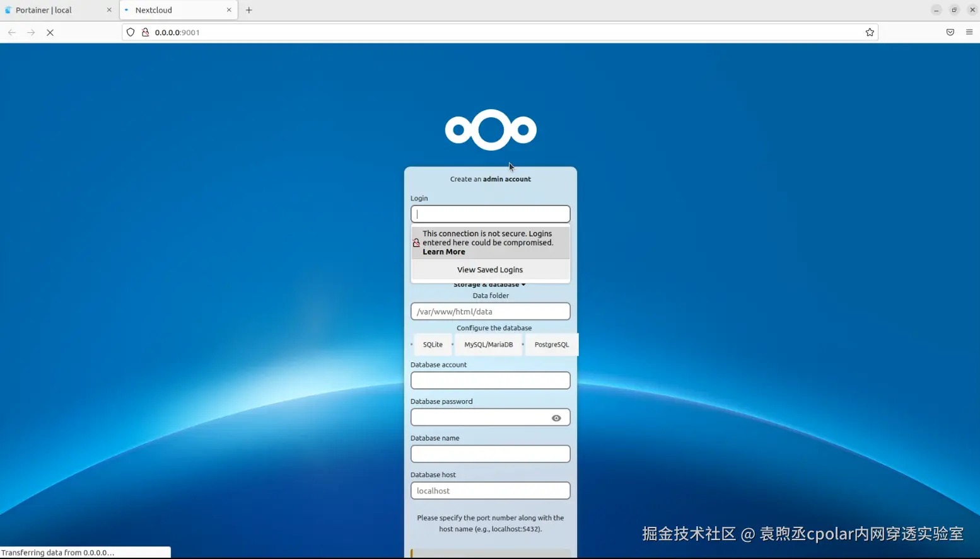Image resolution: width=980 pixels, height=559 pixels.
Task: Go forward to next page
Action: pyautogui.click(x=31, y=32)
